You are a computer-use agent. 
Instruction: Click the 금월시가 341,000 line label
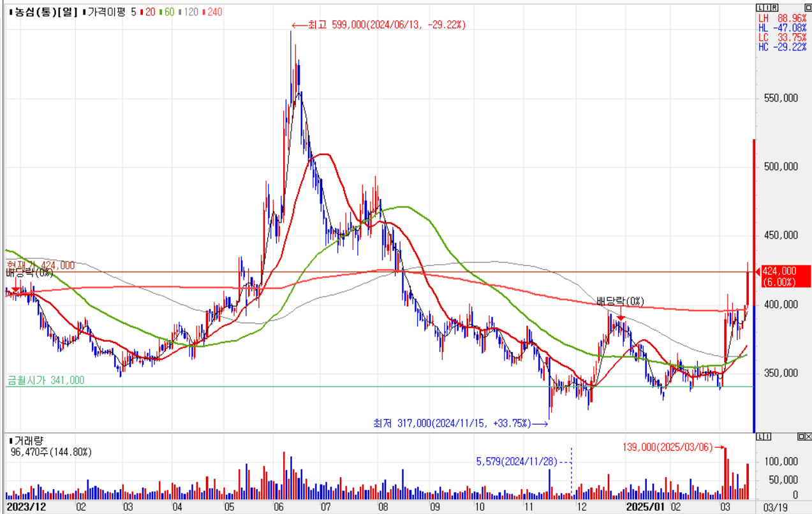tap(45, 380)
